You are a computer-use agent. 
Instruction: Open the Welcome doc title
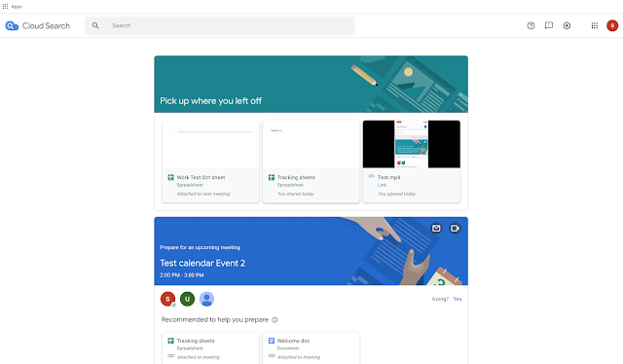[293, 341]
